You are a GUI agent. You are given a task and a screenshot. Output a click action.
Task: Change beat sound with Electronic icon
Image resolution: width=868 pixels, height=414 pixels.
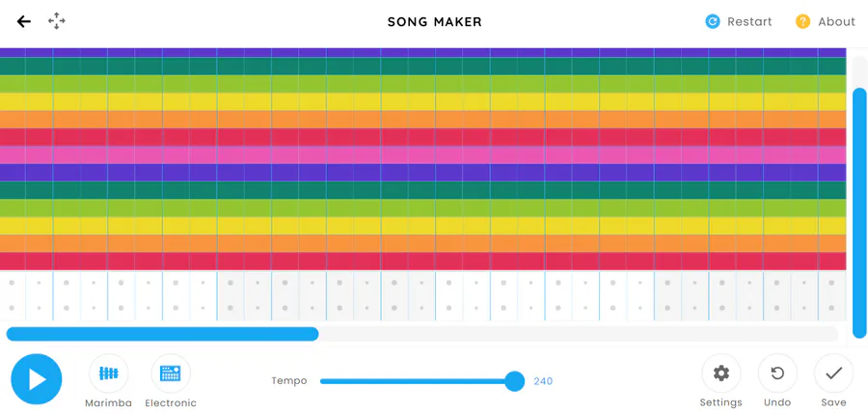point(171,373)
